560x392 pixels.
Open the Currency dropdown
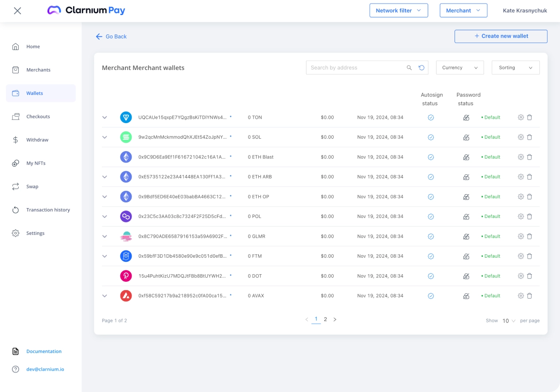[x=459, y=68]
